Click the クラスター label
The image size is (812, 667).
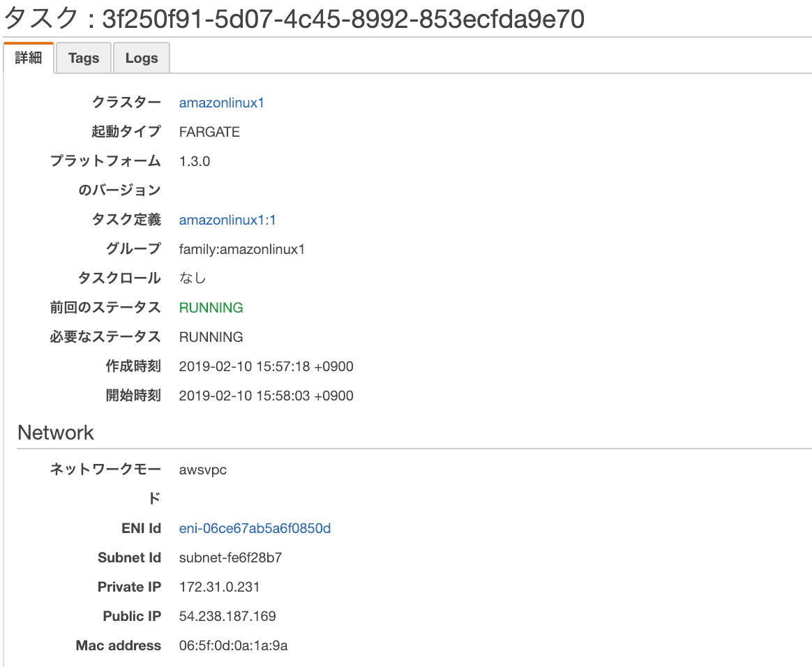point(126,102)
